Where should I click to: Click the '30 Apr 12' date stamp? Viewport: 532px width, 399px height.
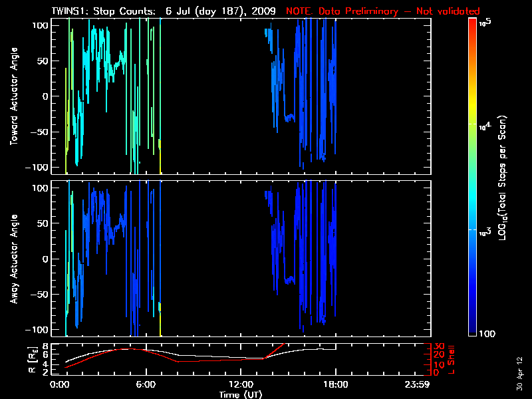point(520,368)
